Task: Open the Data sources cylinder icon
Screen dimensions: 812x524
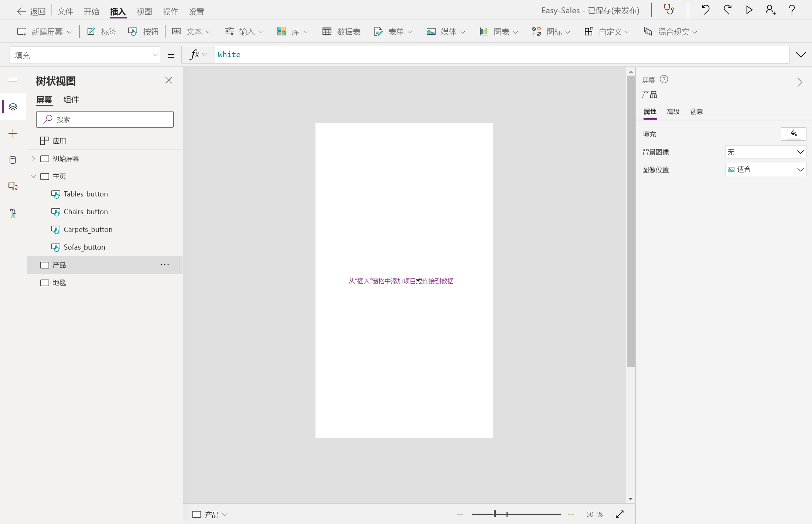Action: [13, 160]
